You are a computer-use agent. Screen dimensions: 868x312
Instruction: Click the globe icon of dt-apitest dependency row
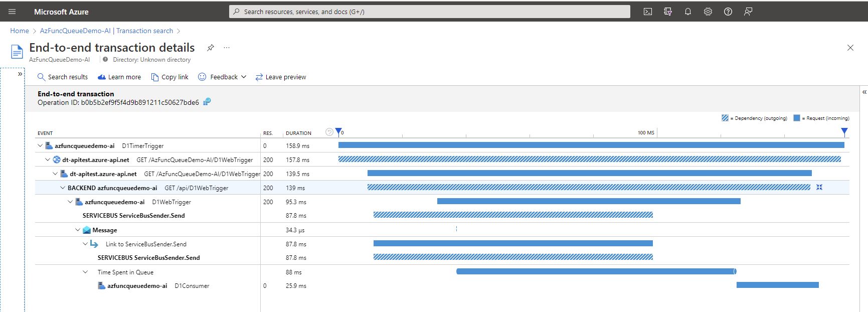[57, 160]
